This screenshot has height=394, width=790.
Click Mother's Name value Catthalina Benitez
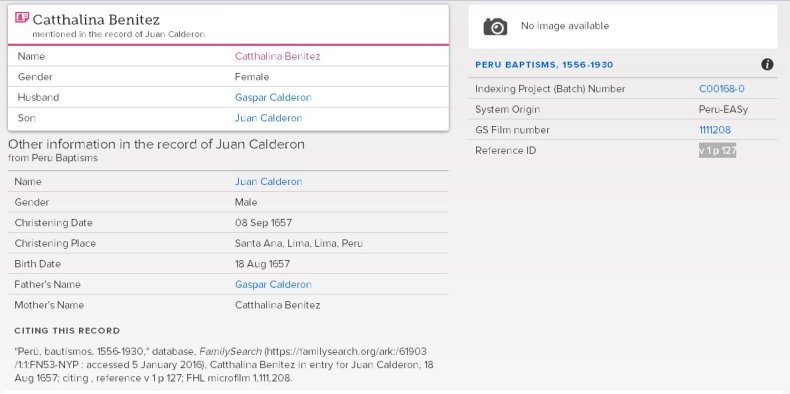[x=277, y=305]
